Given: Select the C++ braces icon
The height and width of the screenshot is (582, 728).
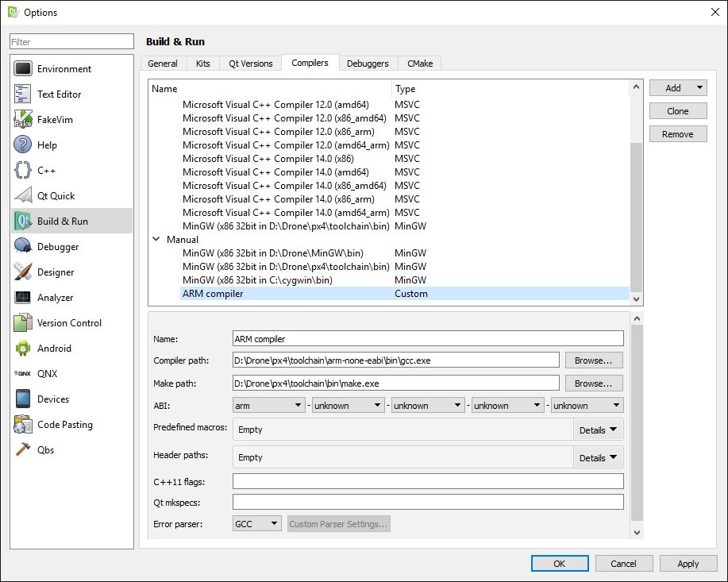Looking at the screenshot, I should coord(23,170).
